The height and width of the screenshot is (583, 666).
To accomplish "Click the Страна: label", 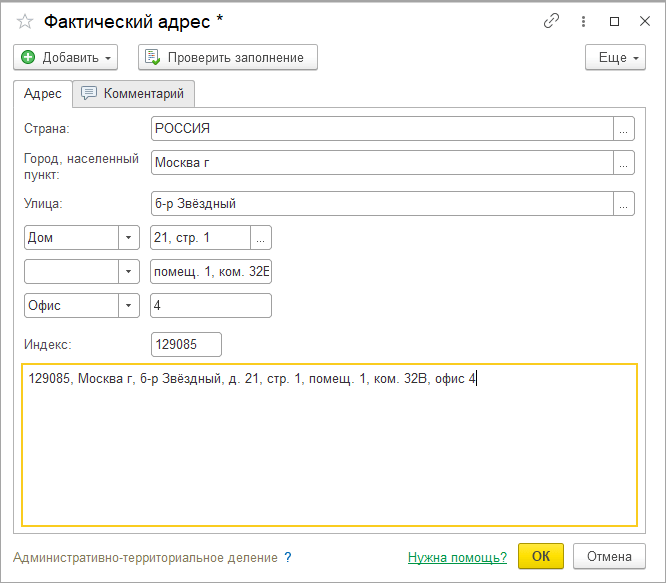I will tap(47, 128).
